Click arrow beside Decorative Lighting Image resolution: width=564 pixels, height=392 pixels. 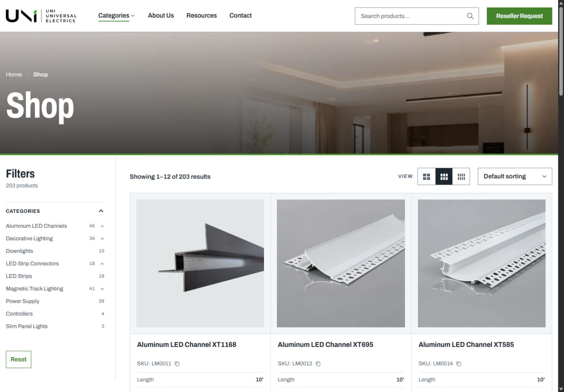(102, 239)
